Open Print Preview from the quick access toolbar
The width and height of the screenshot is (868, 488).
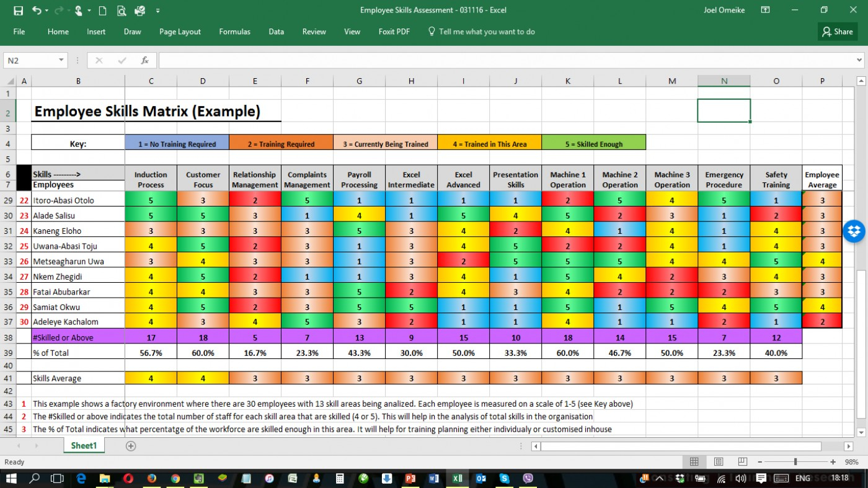[121, 11]
